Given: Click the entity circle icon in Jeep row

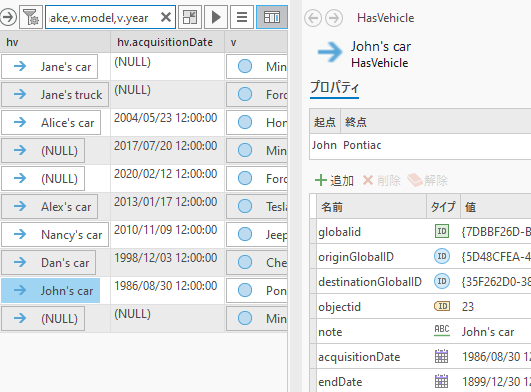Looking at the screenshot, I should point(245,234).
